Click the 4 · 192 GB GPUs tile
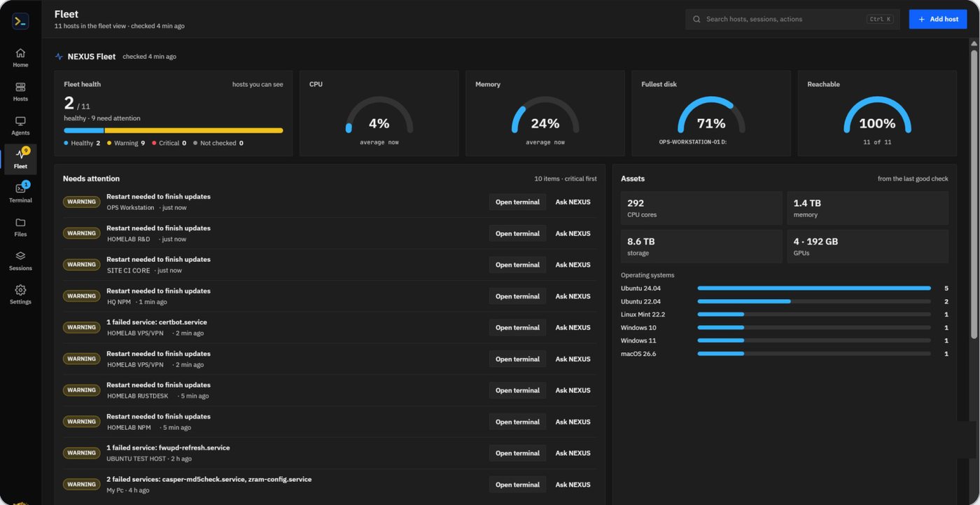980x505 pixels. [868, 247]
